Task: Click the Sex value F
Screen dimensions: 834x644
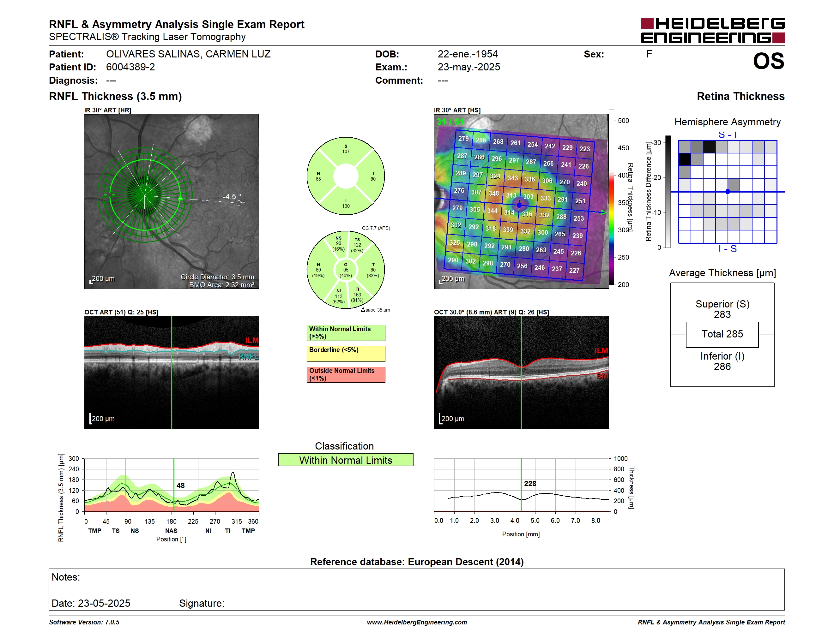Action: 649,54
